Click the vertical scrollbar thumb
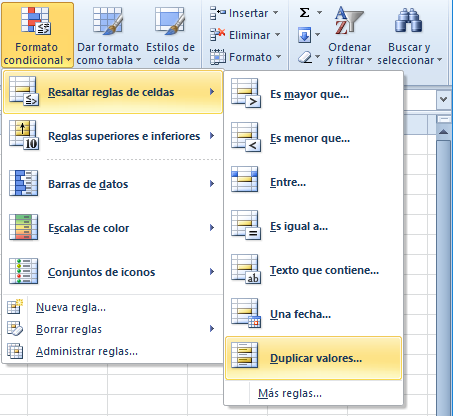Screen dimensions: 453x416 (443, 277)
